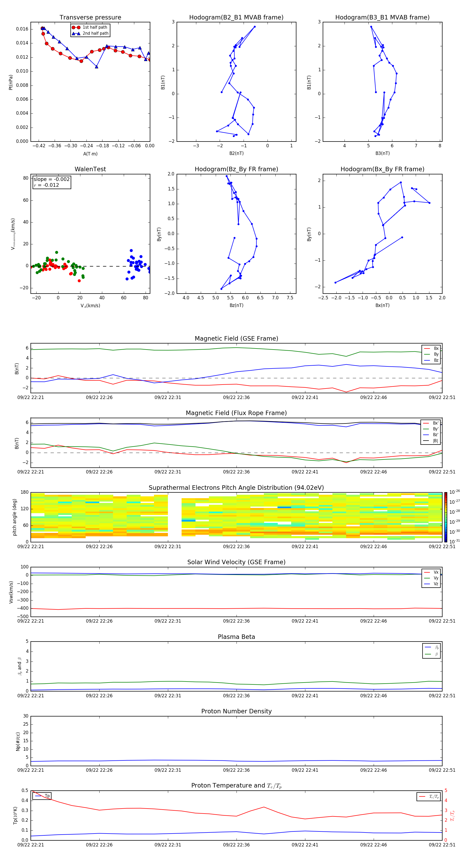
Task: Select "Vy" in the solar wind legend
Action: click(431, 578)
